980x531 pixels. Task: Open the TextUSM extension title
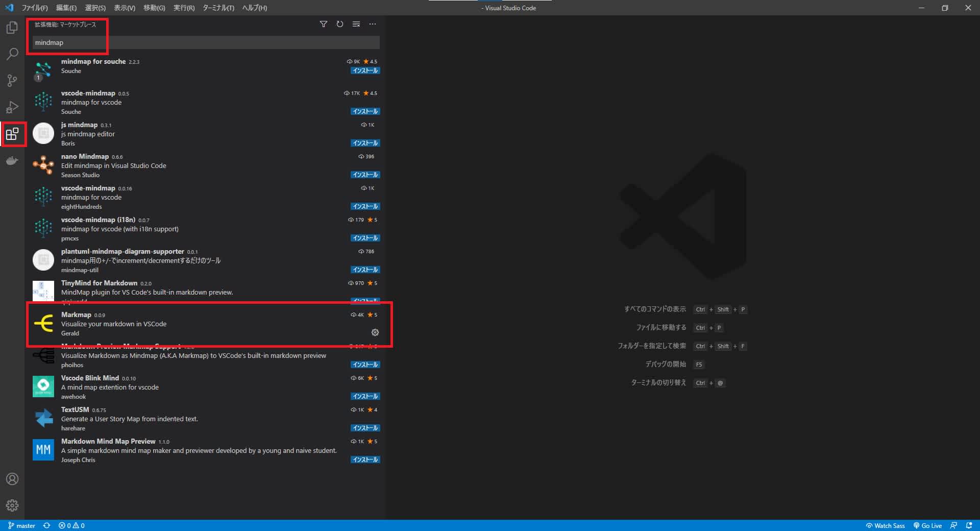75,409
